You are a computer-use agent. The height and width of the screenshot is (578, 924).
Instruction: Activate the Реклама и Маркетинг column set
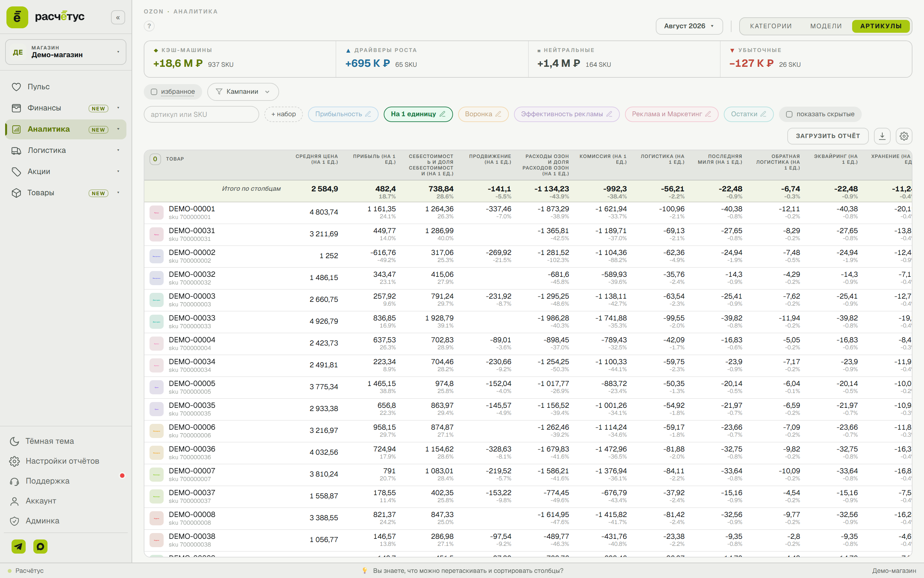(x=672, y=114)
